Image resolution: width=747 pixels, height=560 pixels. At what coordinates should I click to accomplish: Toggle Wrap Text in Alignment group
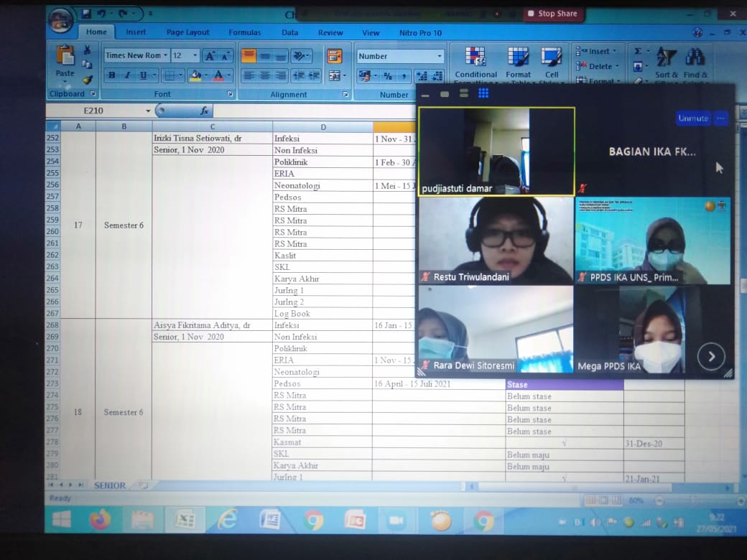point(334,56)
